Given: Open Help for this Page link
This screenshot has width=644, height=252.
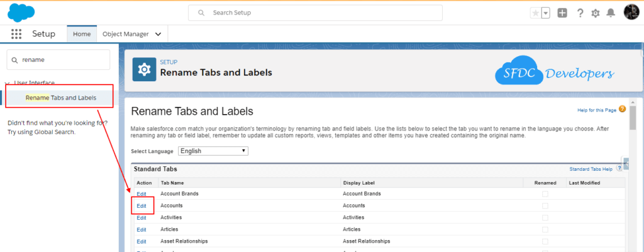Looking at the screenshot, I should 597,110.
